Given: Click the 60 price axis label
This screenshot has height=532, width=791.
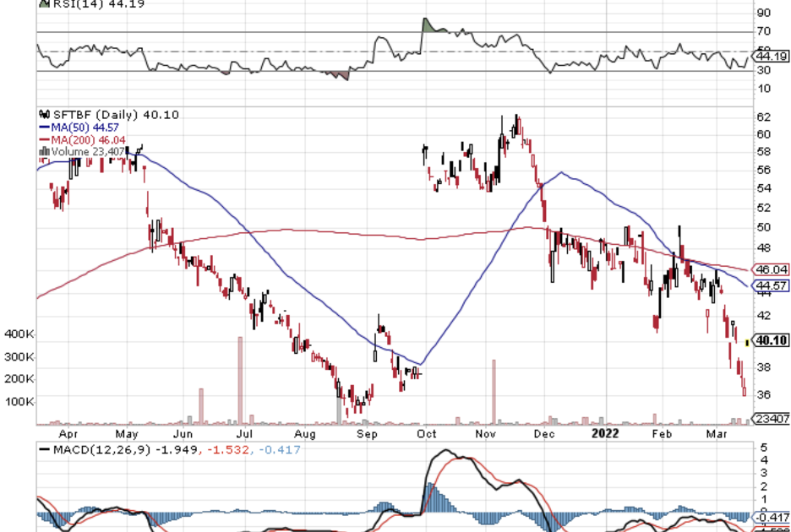Looking at the screenshot, I should coord(764,133).
